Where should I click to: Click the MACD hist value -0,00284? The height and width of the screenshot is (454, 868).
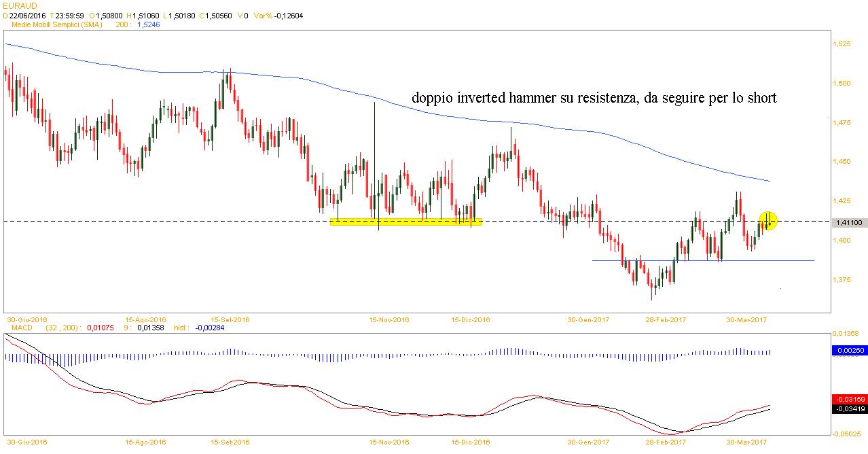[210, 328]
